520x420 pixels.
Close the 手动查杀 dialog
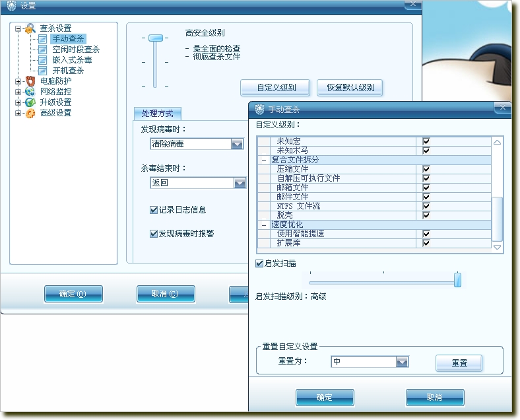pyautogui.click(x=502, y=108)
